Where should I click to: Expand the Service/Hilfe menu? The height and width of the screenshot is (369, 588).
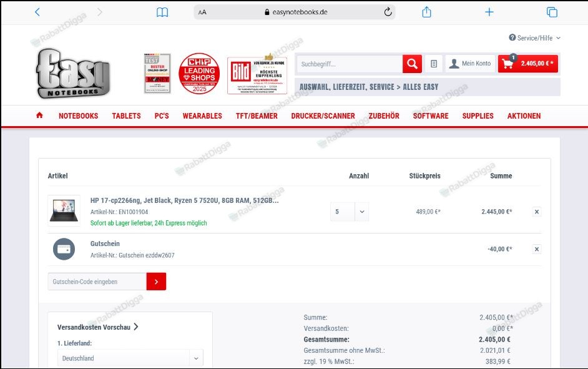pyautogui.click(x=532, y=37)
